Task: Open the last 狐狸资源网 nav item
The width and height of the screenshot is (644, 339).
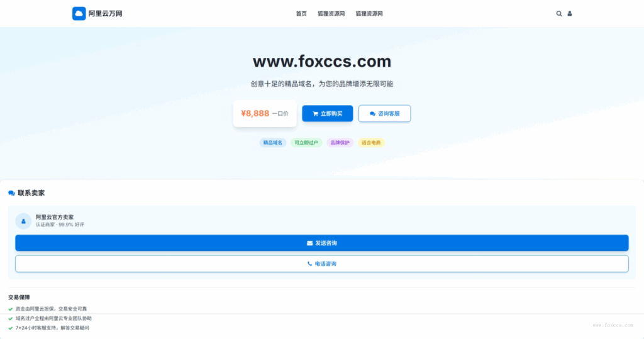Action: click(x=369, y=14)
